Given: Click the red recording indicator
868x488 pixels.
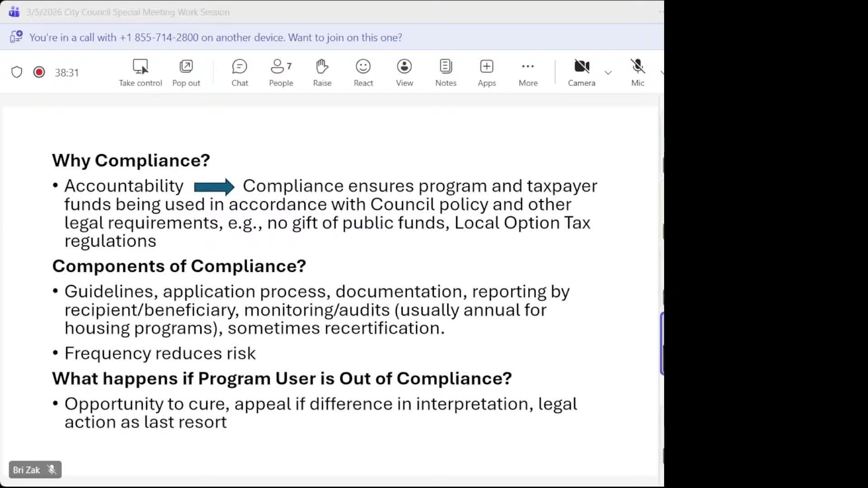Looking at the screenshot, I should 39,72.
